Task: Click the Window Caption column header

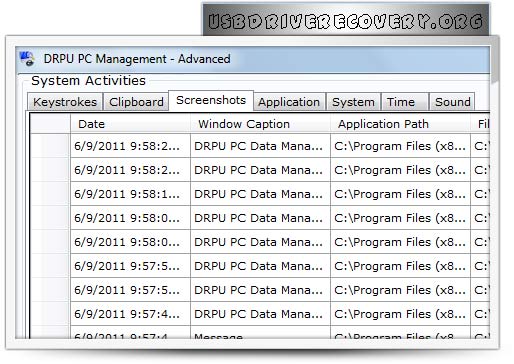Action: tap(260, 124)
